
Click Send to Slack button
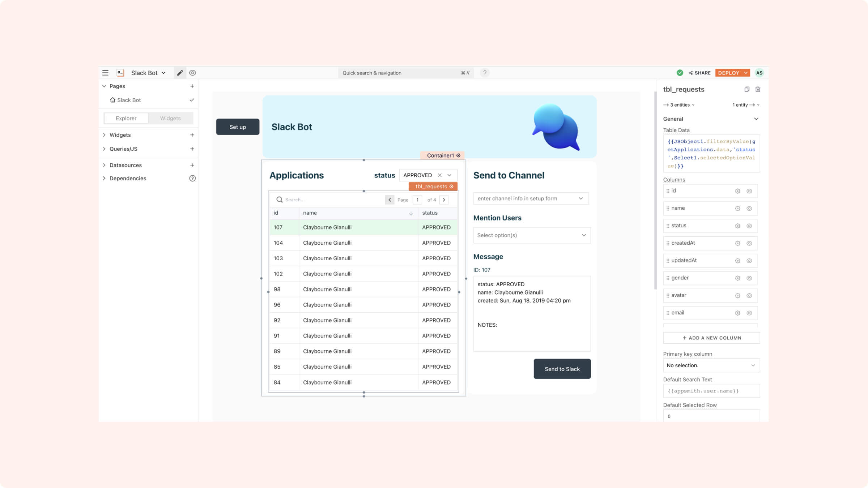click(562, 369)
